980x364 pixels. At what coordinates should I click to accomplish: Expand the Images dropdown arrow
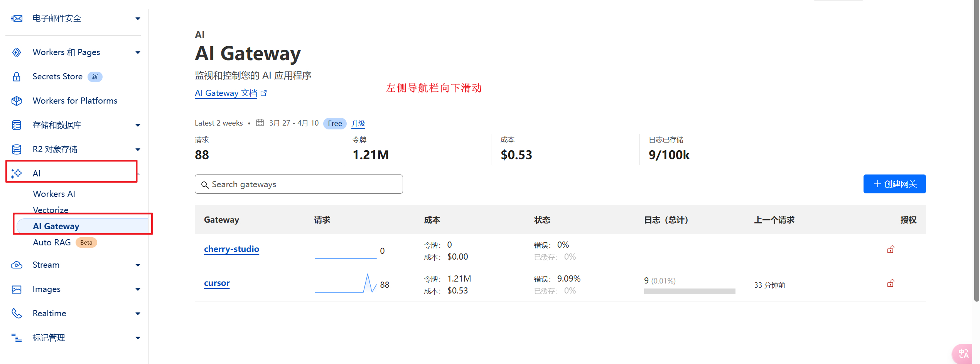[x=138, y=289]
